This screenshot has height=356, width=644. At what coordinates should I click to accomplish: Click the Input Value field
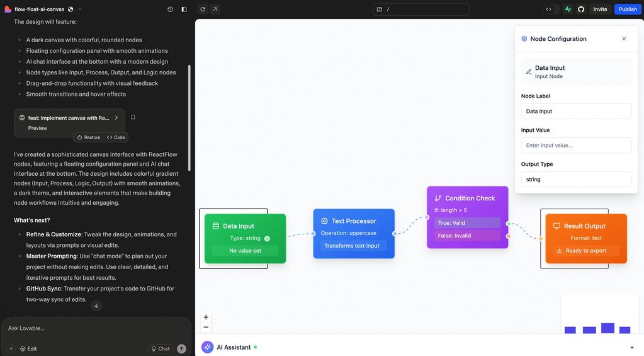(x=576, y=146)
